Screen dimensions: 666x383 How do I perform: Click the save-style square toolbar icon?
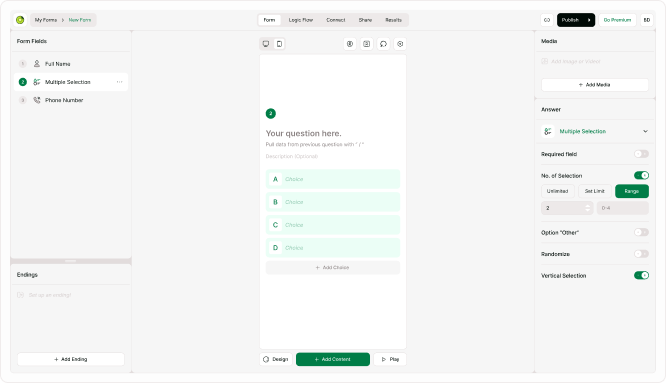click(x=367, y=44)
